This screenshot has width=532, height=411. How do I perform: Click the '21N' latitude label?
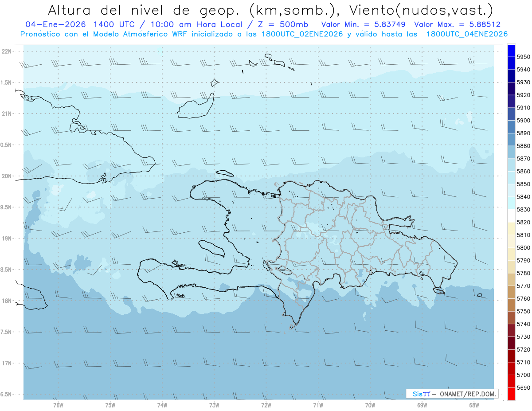6,114
